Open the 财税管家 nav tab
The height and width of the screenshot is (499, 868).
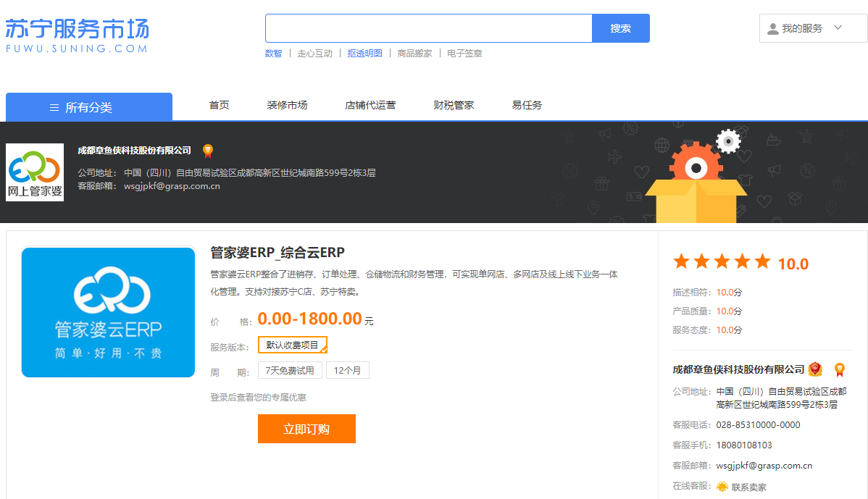[454, 105]
